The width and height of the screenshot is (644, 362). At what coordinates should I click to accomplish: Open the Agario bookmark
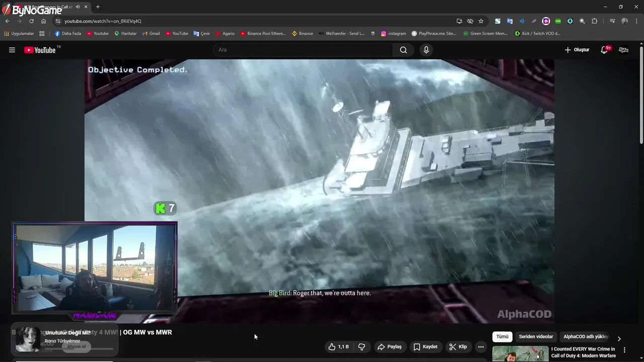click(225, 34)
